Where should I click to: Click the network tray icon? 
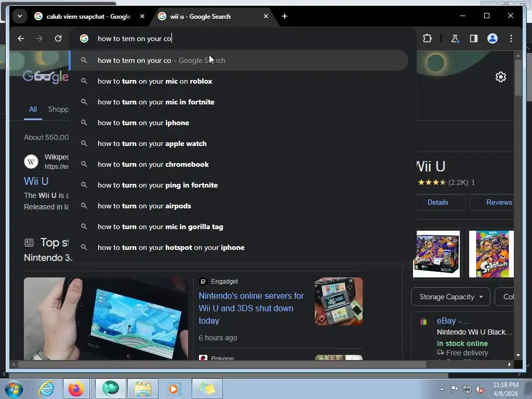click(x=467, y=389)
